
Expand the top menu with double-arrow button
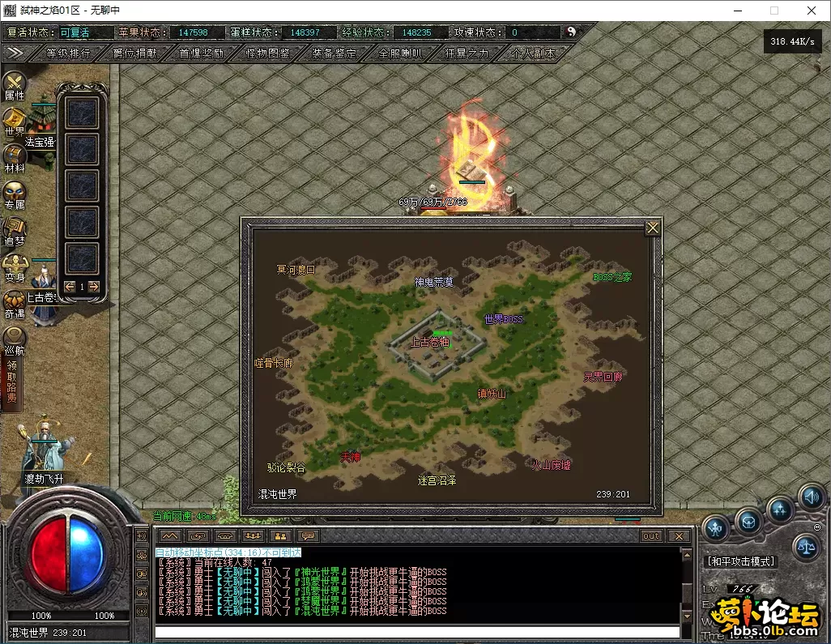click(x=14, y=53)
